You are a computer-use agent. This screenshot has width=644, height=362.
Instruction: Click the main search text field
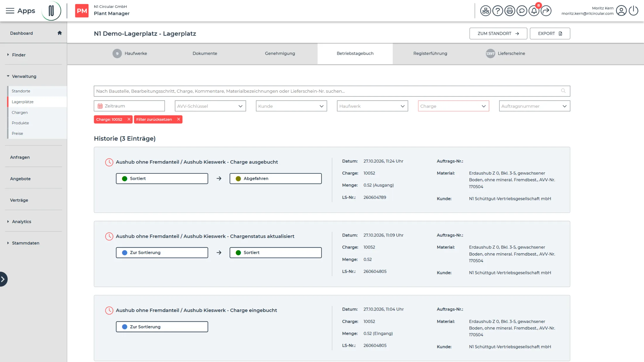[332, 91]
